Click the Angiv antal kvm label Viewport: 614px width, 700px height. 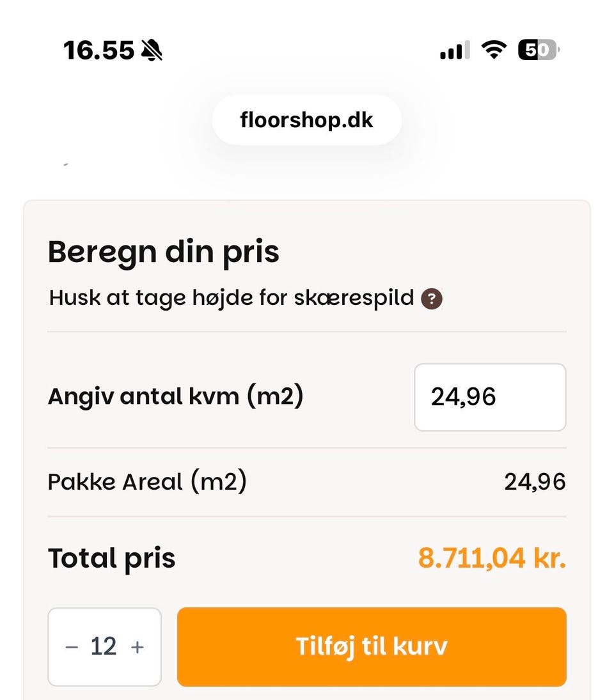175,397
